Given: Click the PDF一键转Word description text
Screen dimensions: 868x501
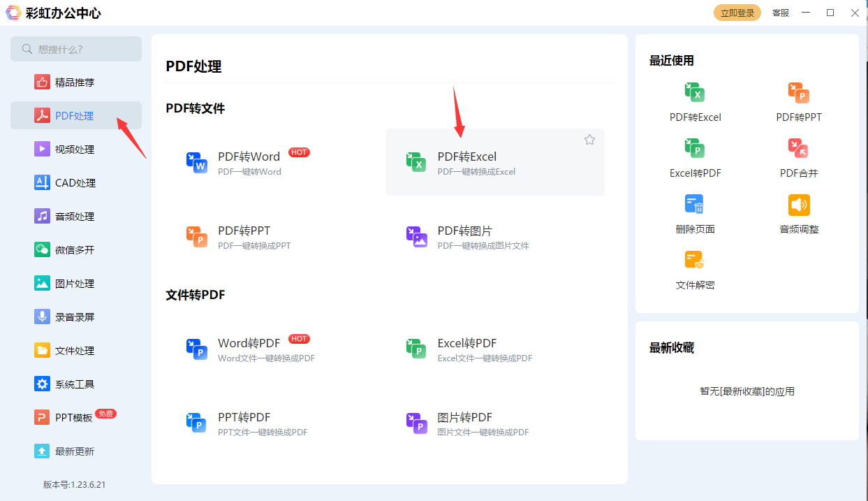Looking at the screenshot, I should click(x=249, y=172).
